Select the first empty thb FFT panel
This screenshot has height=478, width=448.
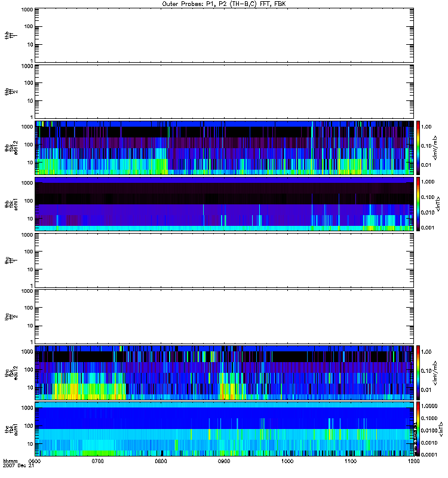tap(224, 34)
